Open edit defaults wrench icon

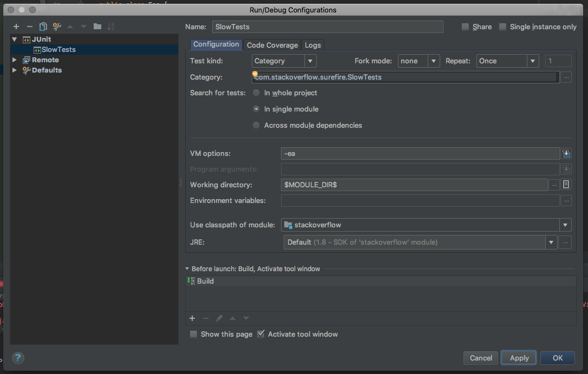pos(57,27)
